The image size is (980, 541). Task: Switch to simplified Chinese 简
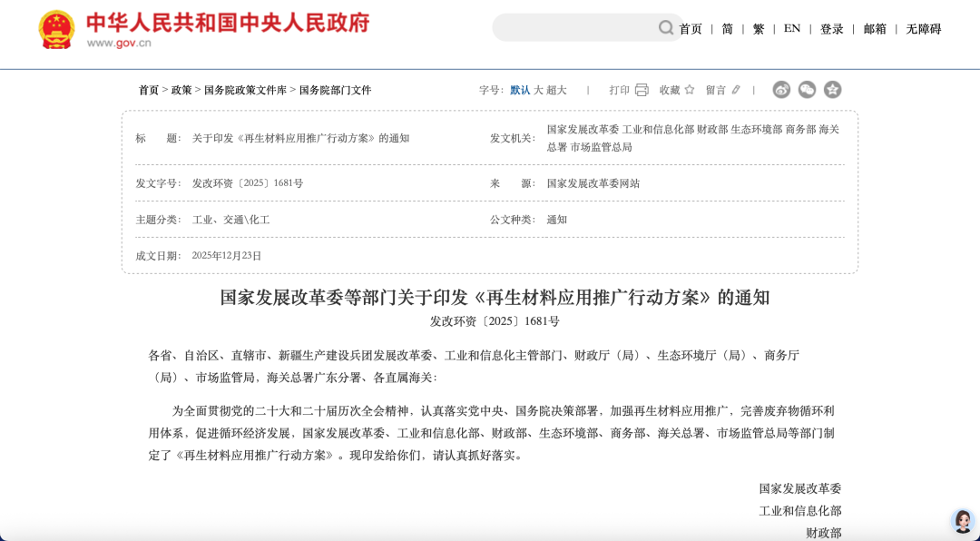point(728,29)
